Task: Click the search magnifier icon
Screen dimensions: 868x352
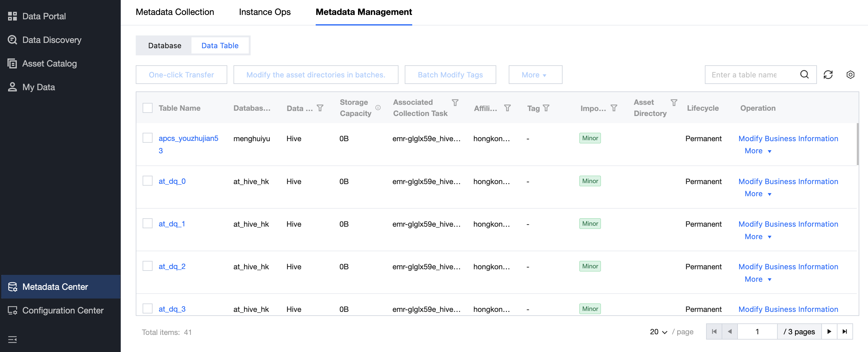Action: pyautogui.click(x=804, y=74)
